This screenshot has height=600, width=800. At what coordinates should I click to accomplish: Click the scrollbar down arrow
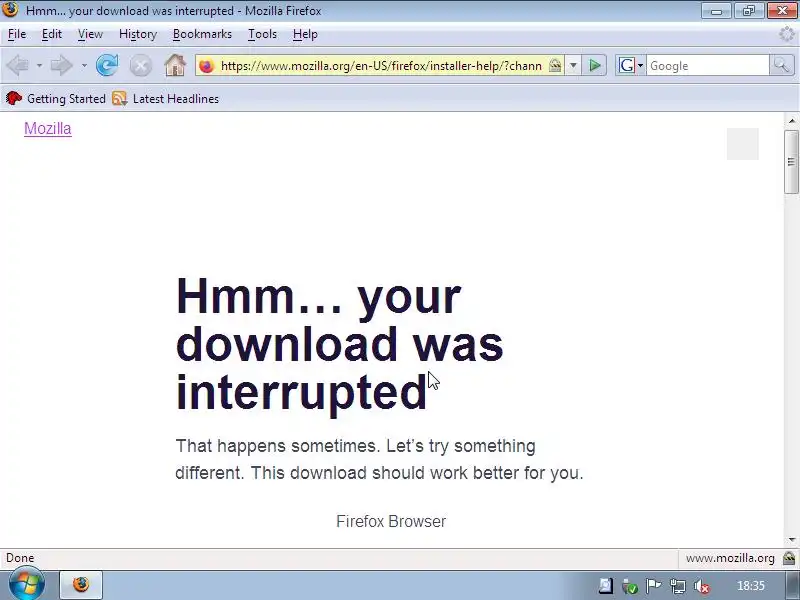point(791,540)
